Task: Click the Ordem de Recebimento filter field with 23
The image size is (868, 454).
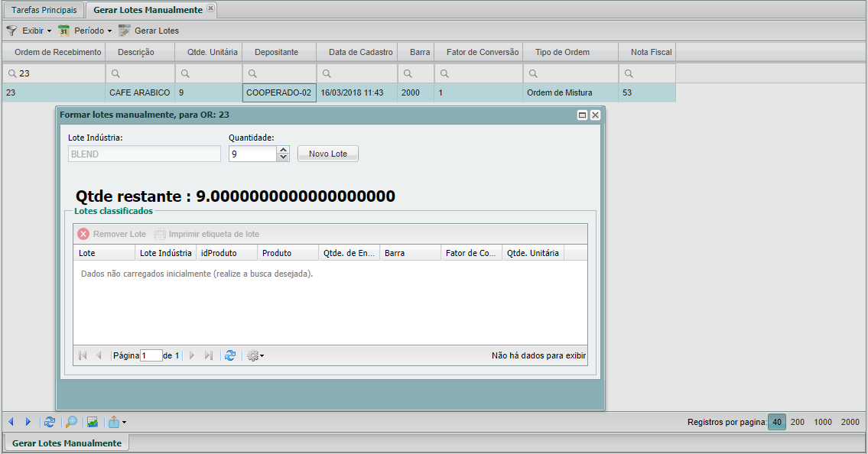Action: click(x=54, y=73)
